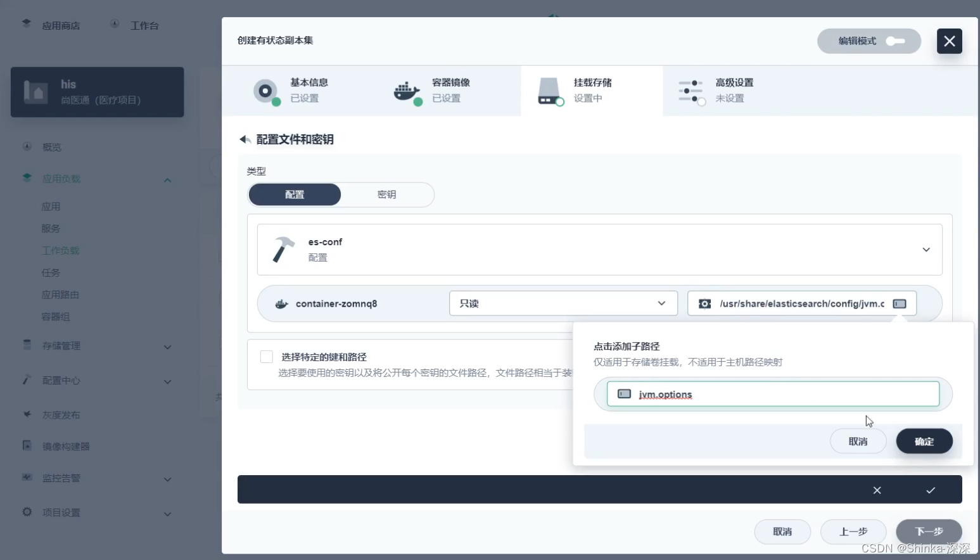Click the 镜像构建器 sidebar label
The width and height of the screenshot is (980, 560).
pos(66,447)
